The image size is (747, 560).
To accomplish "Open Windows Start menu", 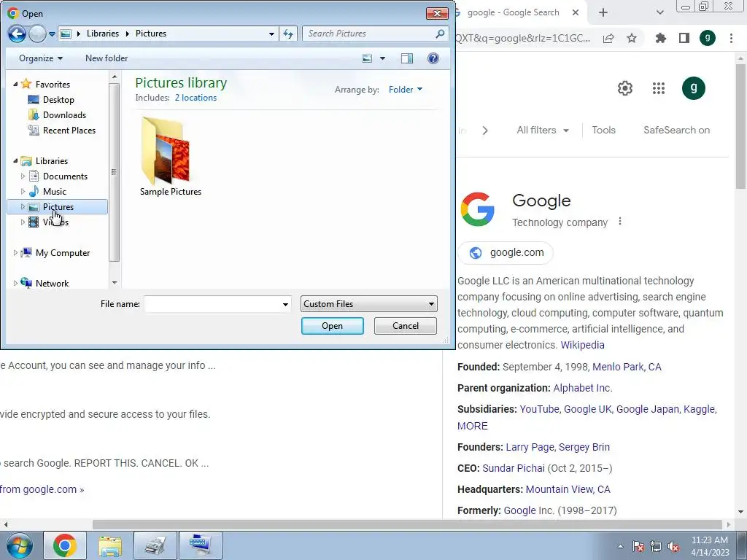I will click(20, 545).
